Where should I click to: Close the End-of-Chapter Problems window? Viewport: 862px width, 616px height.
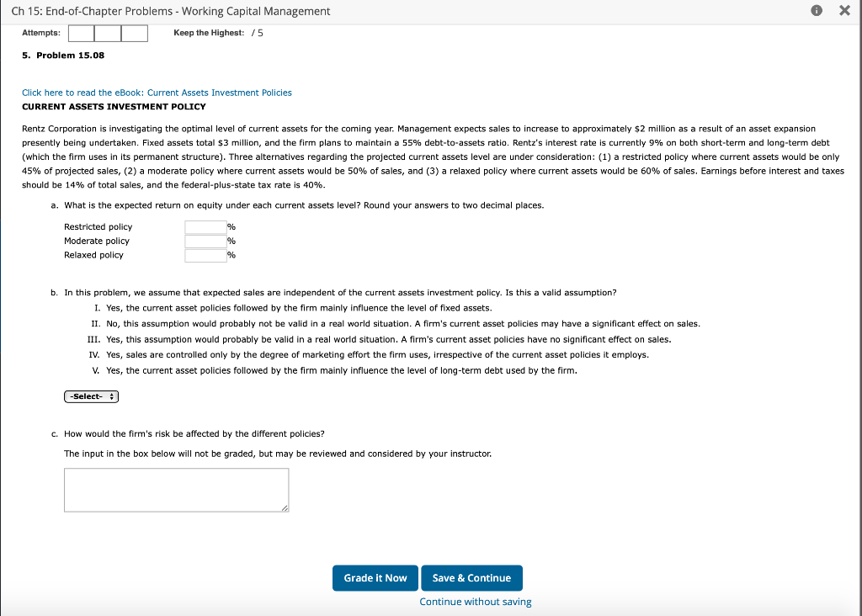pos(844,11)
